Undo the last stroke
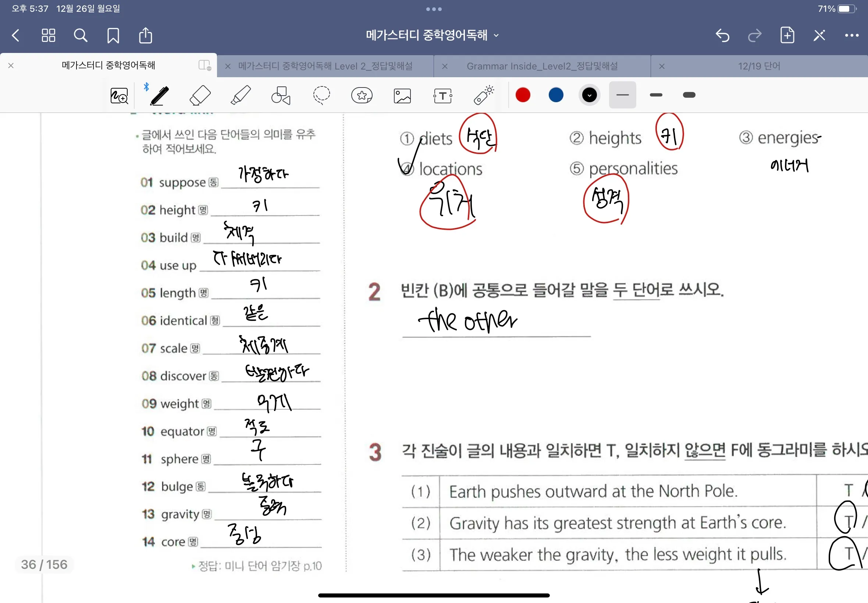This screenshot has width=868, height=603. click(722, 36)
